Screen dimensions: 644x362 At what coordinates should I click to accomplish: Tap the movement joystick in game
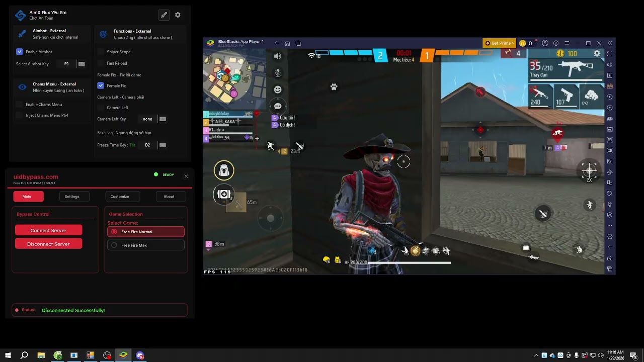(271, 218)
